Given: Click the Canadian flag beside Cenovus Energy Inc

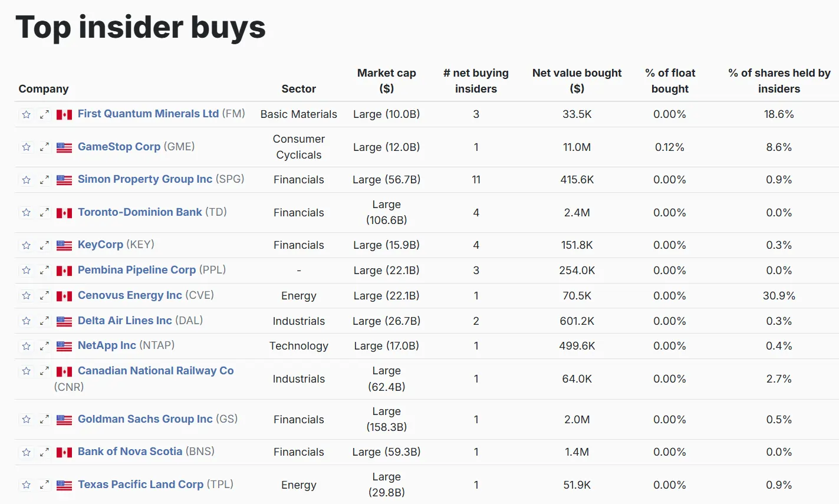Looking at the screenshot, I should 64,295.
